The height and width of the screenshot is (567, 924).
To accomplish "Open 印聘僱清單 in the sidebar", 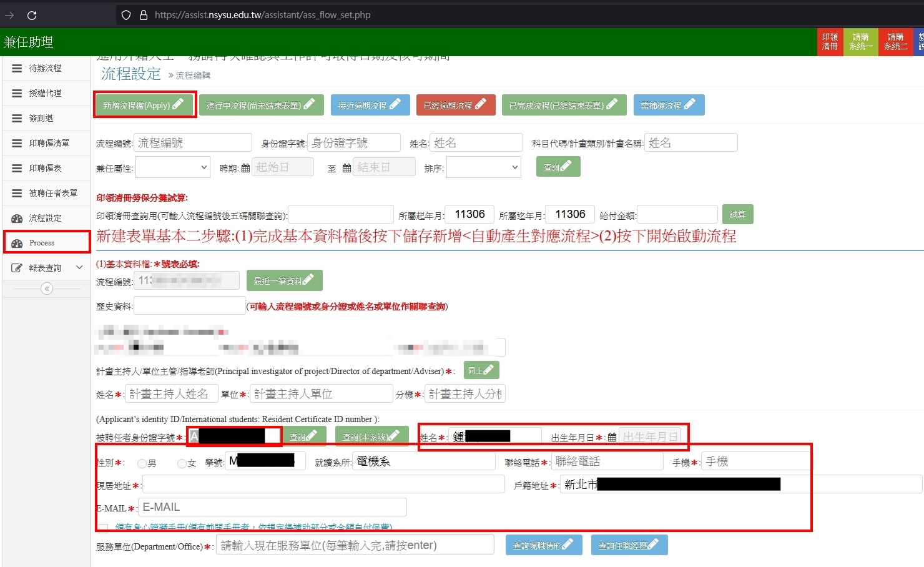I will pos(47,143).
